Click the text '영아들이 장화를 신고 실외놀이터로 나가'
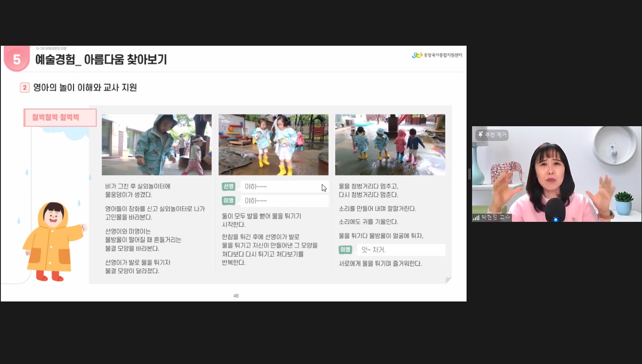 (x=155, y=208)
